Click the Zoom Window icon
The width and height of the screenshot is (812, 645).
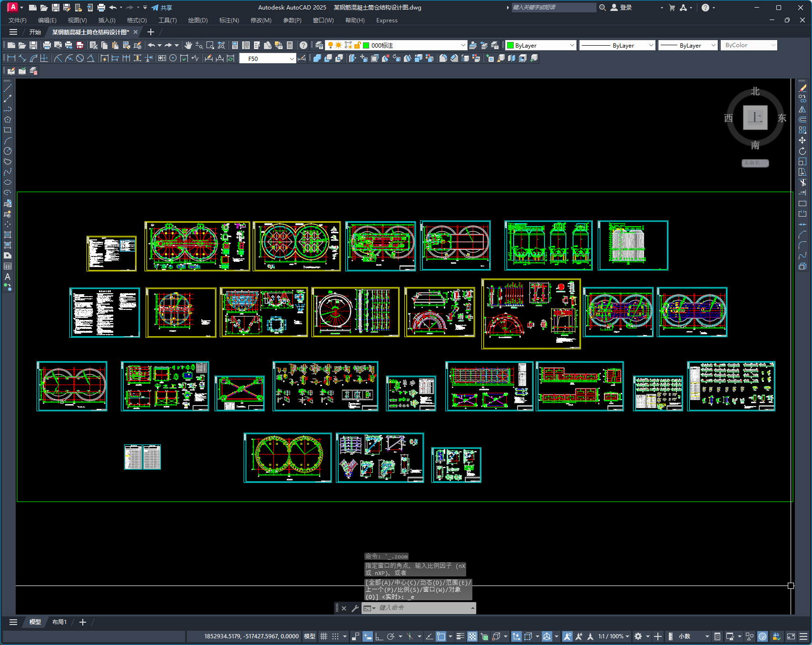(x=210, y=45)
